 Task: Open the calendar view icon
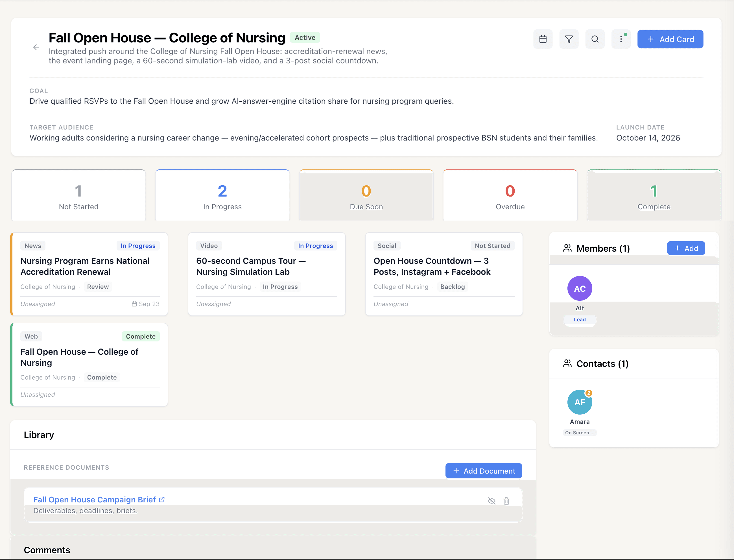pos(543,39)
